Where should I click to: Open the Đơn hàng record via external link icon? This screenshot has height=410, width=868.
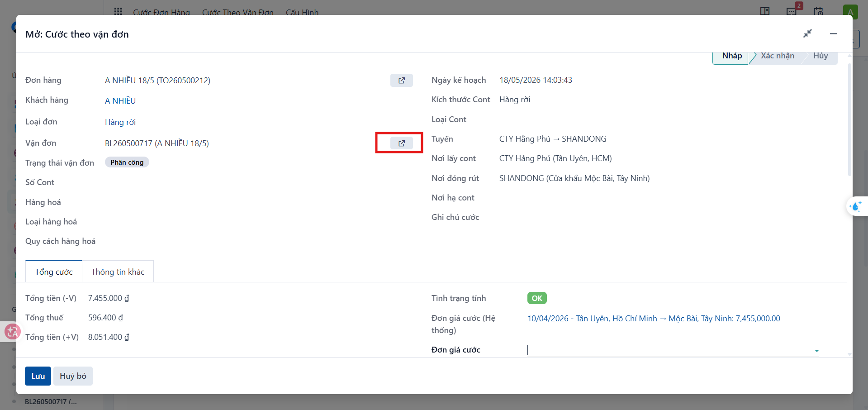tap(402, 81)
